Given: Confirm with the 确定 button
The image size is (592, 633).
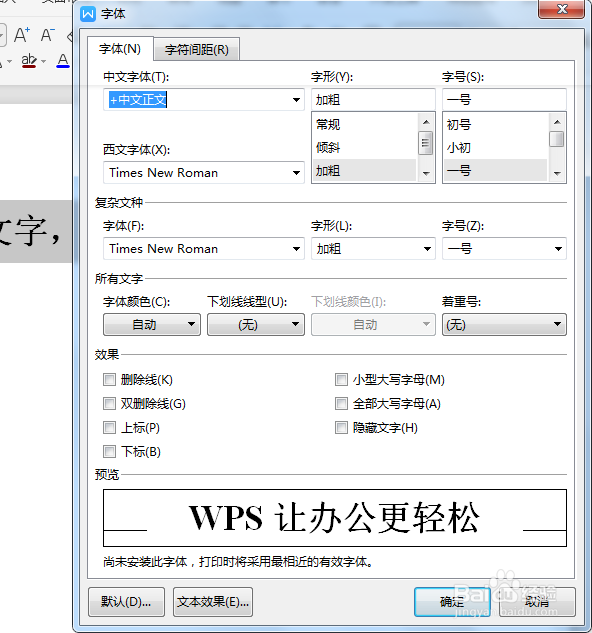Looking at the screenshot, I should click(452, 602).
